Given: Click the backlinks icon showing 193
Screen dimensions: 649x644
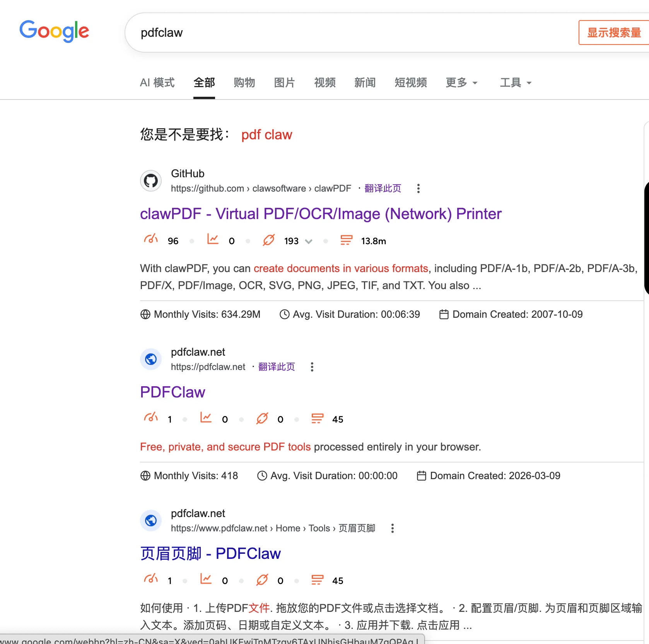Looking at the screenshot, I should (269, 240).
